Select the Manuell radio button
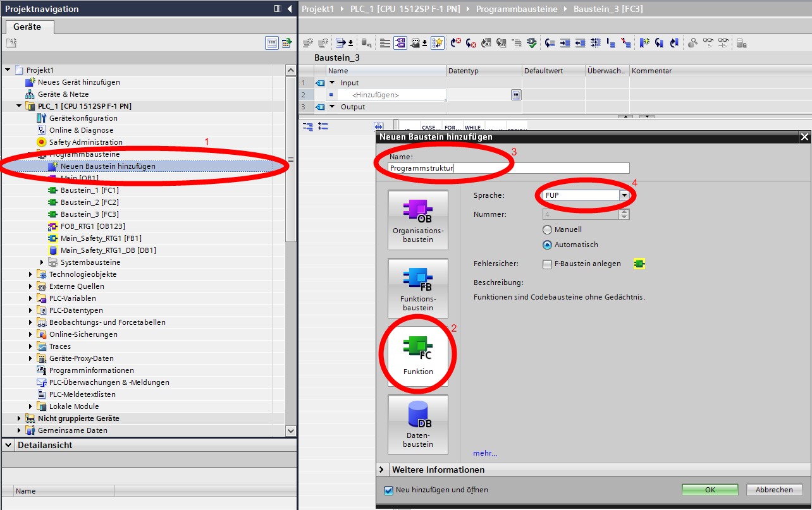The width and height of the screenshot is (812, 510). point(548,230)
